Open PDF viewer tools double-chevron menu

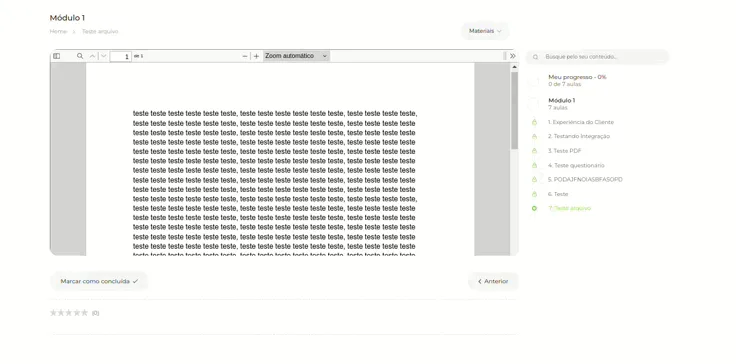[x=513, y=56]
